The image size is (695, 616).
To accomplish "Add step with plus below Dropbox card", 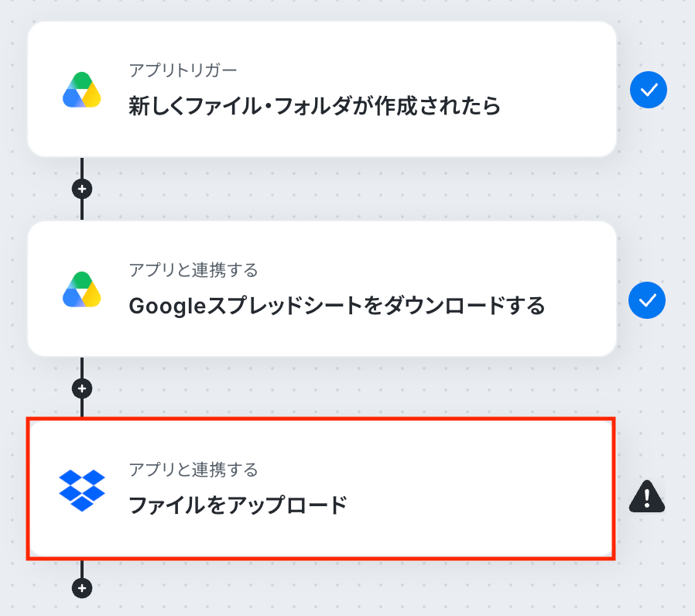I will [x=82, y=588].
